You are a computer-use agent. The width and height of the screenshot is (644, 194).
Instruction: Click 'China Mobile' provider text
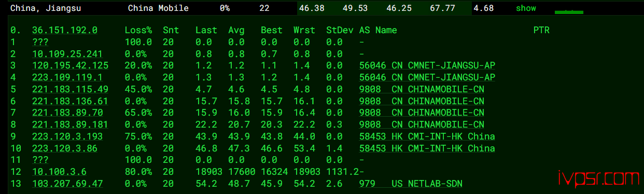coord(158,8)
